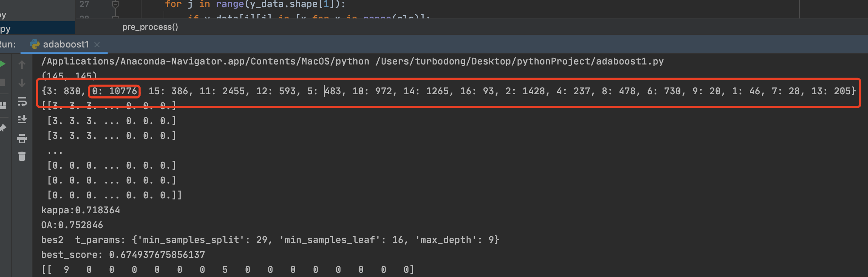Click the '0: 10776' dictionary entry
Viewport: 868px width, 277px height.
point(114,91)
